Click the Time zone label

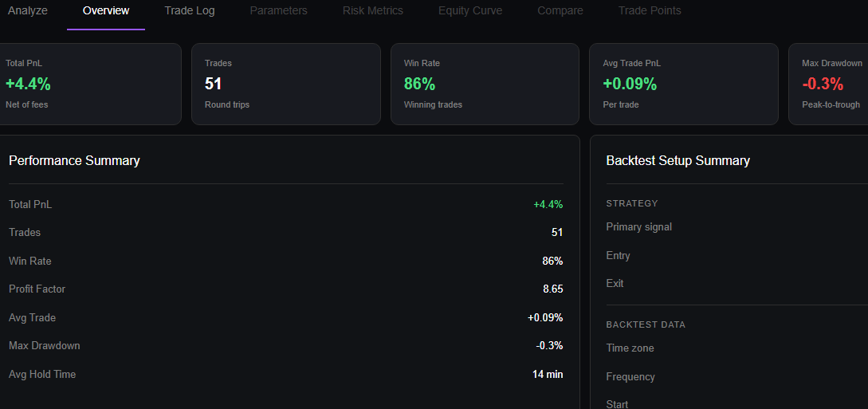pyautogui.click(x=630, y=348)
